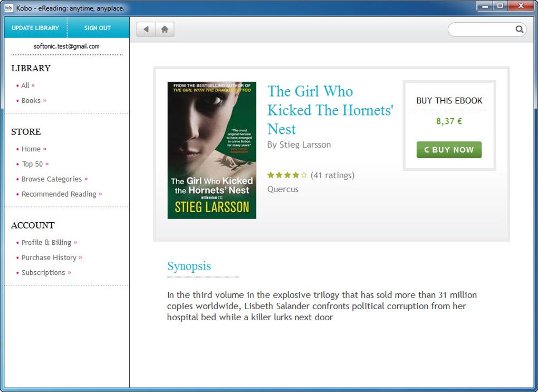Click the book cover thumbnail image

coord(212,150)
